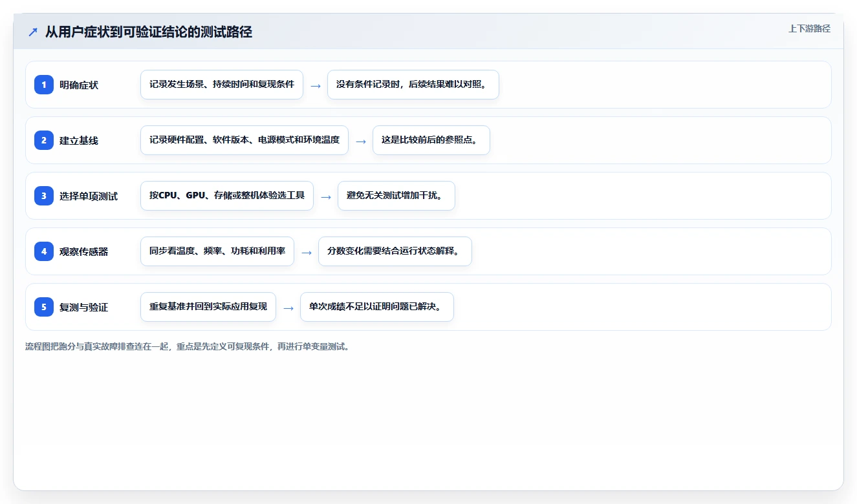
Task: Click the arrow in the 选择单项测试 row
Action: 326,196
